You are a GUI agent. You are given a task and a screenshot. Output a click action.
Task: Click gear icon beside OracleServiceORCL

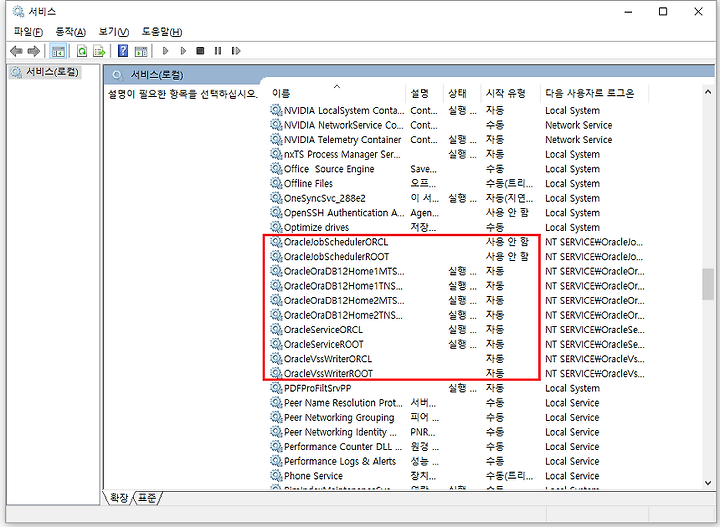276,330
